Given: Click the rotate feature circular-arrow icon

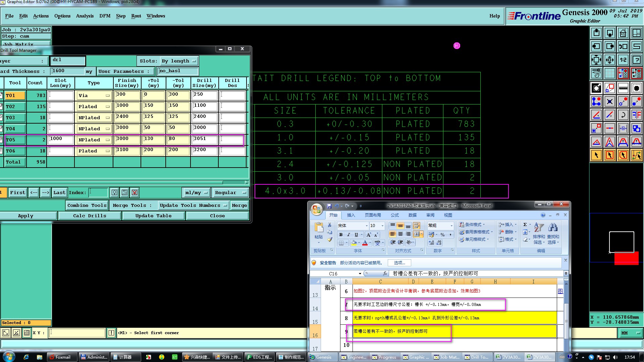Looking at the screenshot, I should point(623,115).
